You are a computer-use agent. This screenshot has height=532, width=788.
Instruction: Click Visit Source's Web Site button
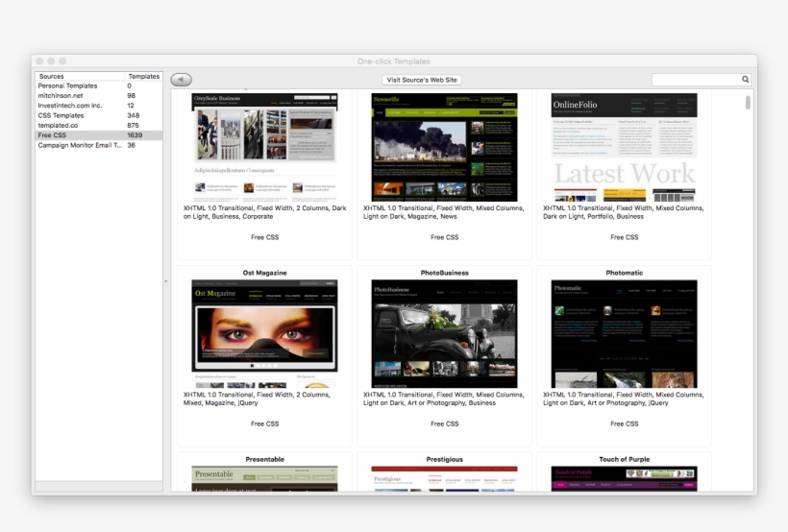pyautogui.click(x=422, y=80)
